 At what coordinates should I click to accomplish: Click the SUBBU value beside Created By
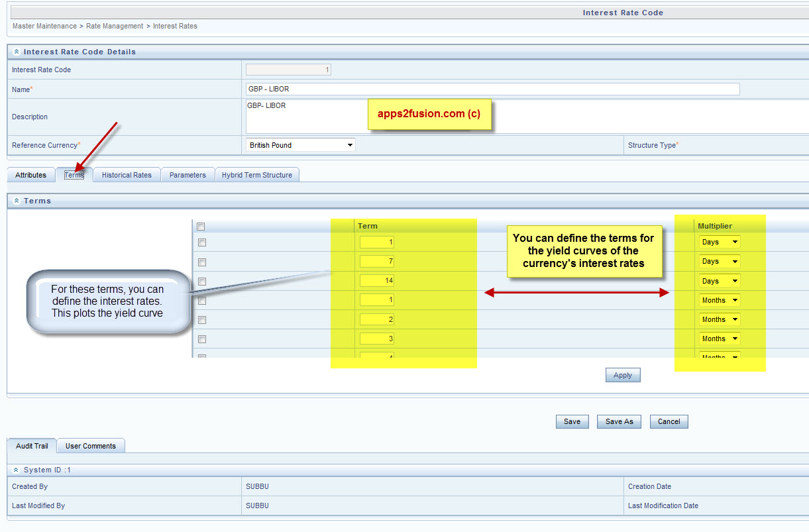(x=257, y=486)
